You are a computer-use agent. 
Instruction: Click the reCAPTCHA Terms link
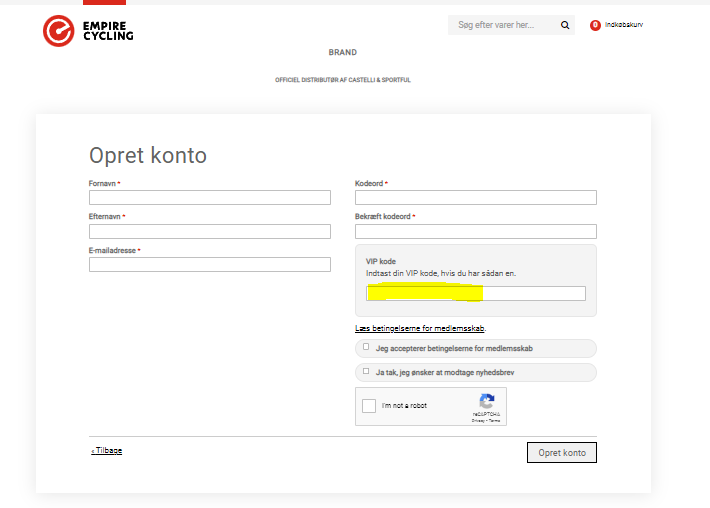[x=494, y=420]
